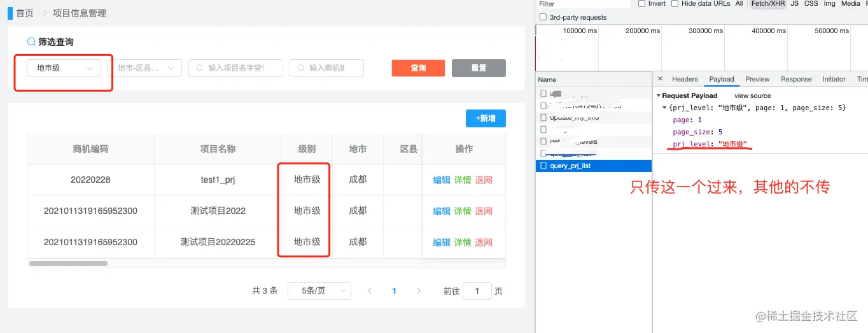The image size is (868, 333).
Task: Switch to the Response tab
Action: pos(796,80)
